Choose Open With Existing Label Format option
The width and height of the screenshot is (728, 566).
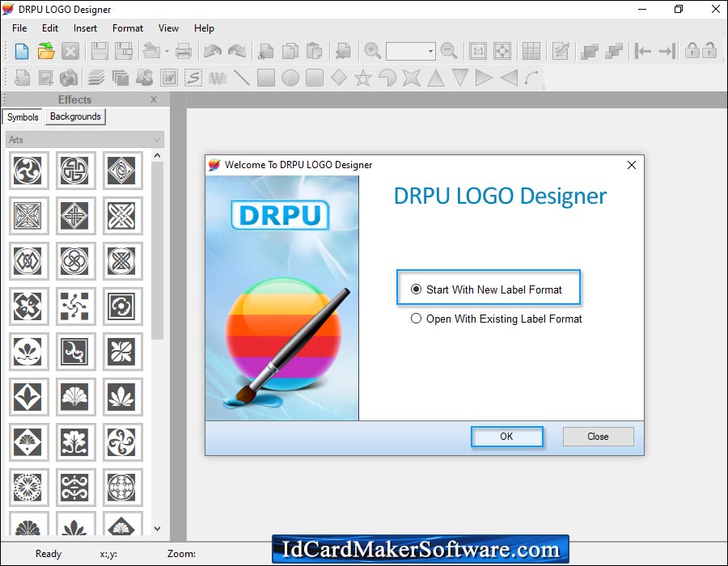[497, 319]
